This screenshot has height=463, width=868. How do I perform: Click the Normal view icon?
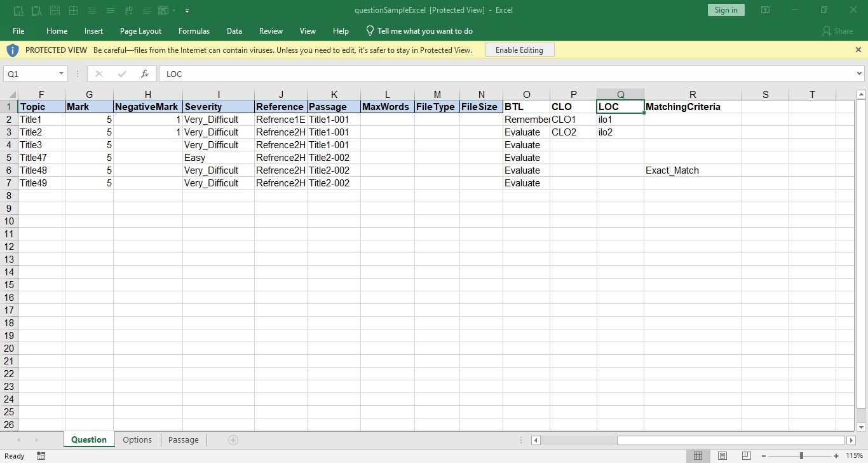[x=698, y=455]
